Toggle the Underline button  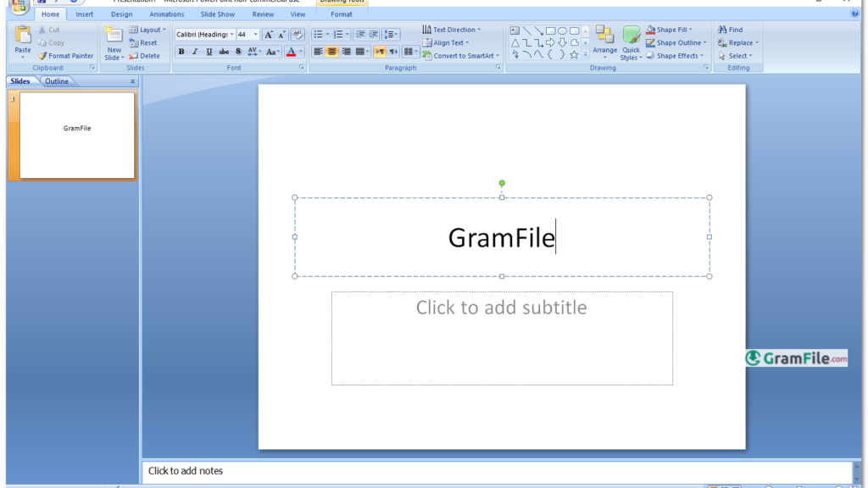pos(209,51)
